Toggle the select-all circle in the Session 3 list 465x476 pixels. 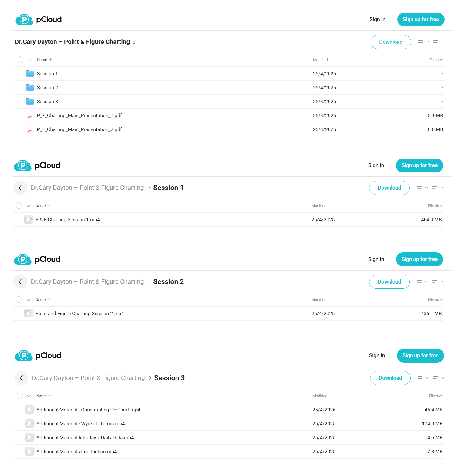pyautogui.click(x=20, y=396)
